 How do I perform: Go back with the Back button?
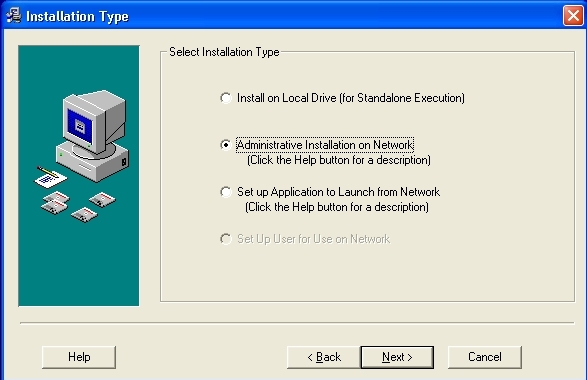[324, 357]
